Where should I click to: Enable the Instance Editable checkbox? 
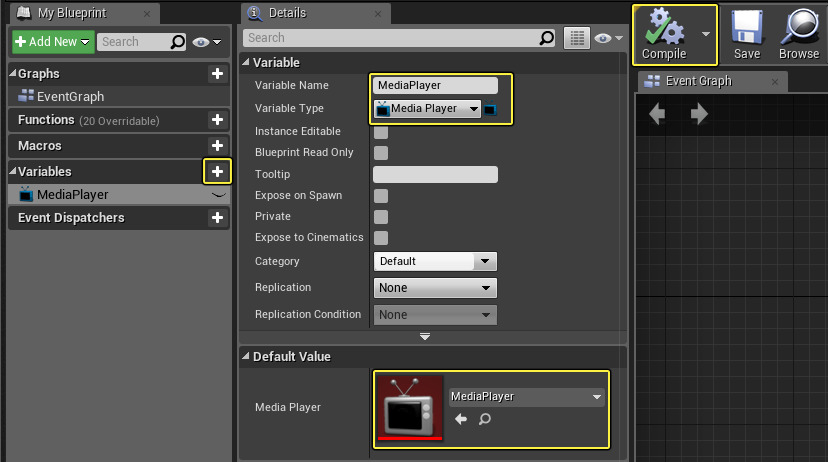click(x=381, y=132)
